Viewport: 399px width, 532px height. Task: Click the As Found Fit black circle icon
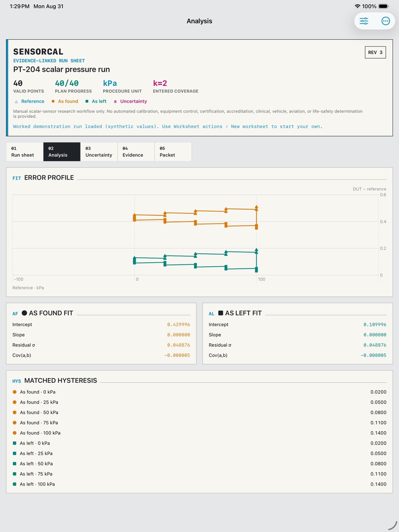[x=24, y=313]
